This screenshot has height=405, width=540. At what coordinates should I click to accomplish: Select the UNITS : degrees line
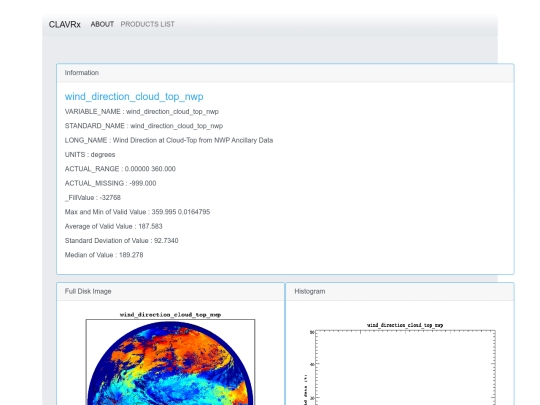point(90,155)
